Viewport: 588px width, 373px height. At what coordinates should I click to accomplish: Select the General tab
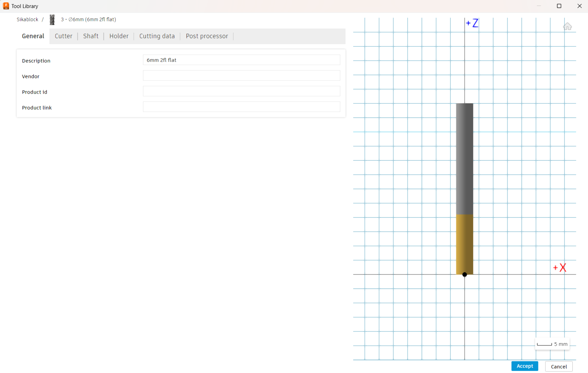[33, 36]
